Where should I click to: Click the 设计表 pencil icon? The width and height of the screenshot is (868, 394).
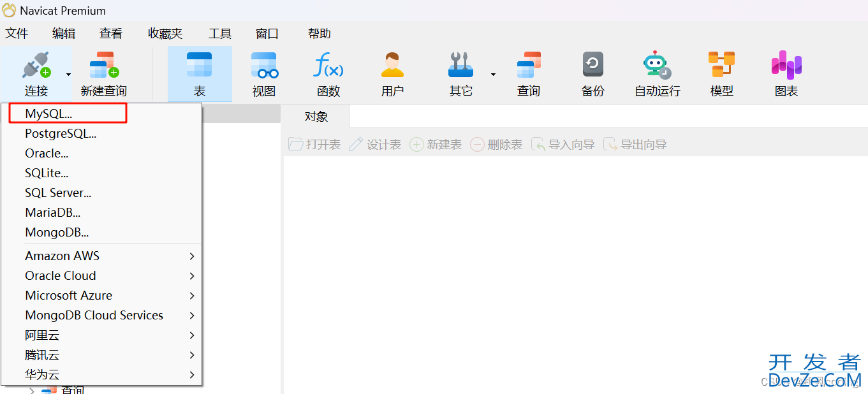[x=356, y=144]
